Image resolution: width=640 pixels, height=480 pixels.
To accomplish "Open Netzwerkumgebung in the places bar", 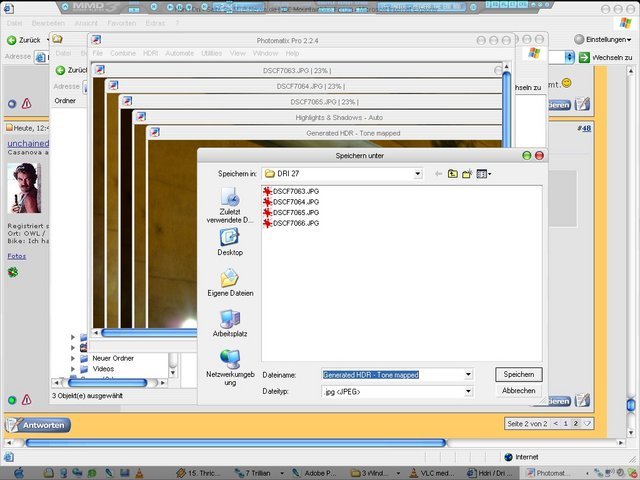I will click(230, 368).
